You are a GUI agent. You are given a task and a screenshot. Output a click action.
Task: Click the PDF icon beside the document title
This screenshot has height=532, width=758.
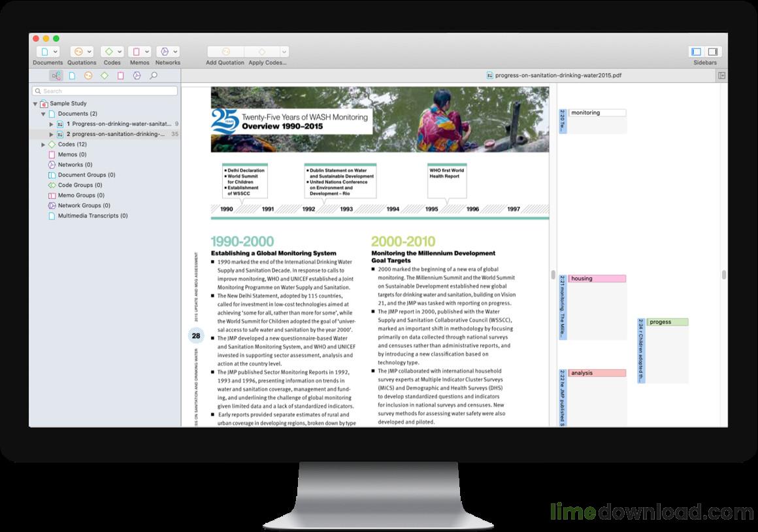pyautogui.click(x=489, y=75)
